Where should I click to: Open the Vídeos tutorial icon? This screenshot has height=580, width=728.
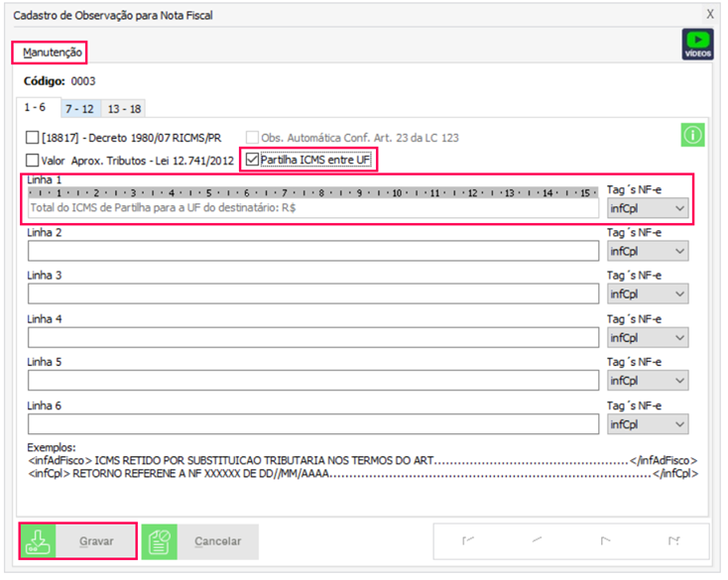(697, 45)
